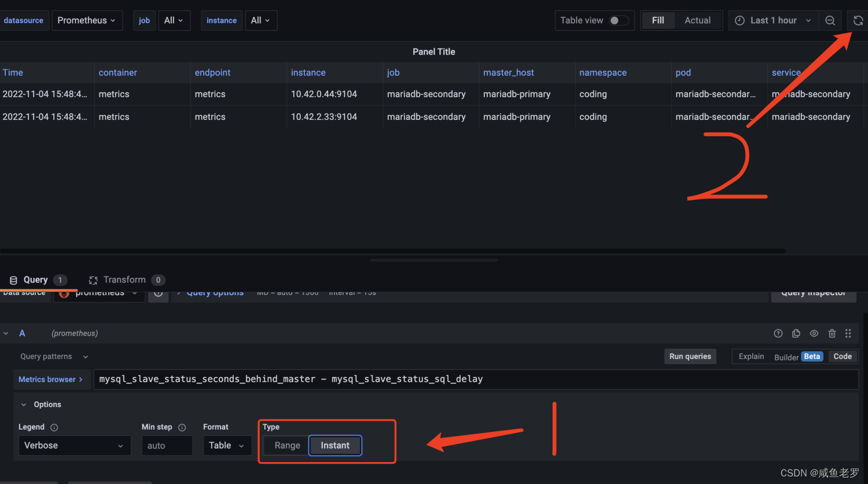Select the Instant query type
This screenshot has width=868, height=484.
click(x=335, y=446)
